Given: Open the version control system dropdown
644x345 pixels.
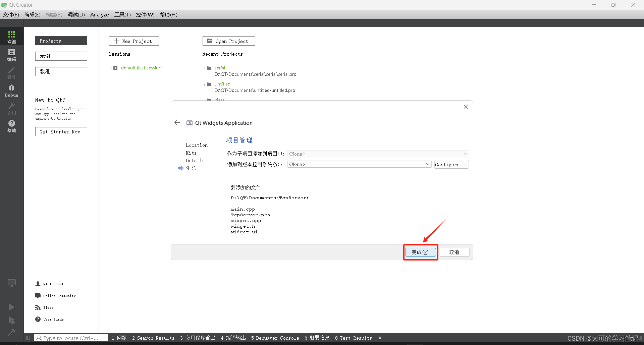Looking at the screenshot, I should pos(359,164).
